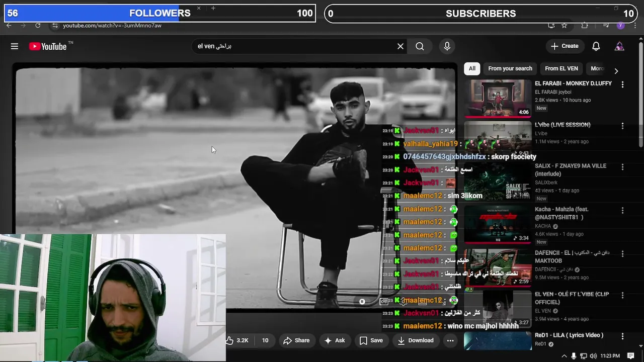Open L'vibe (LIVE SESSION) video title
The width and height of the screenshot is (644, 362).
tap(562, 125)
